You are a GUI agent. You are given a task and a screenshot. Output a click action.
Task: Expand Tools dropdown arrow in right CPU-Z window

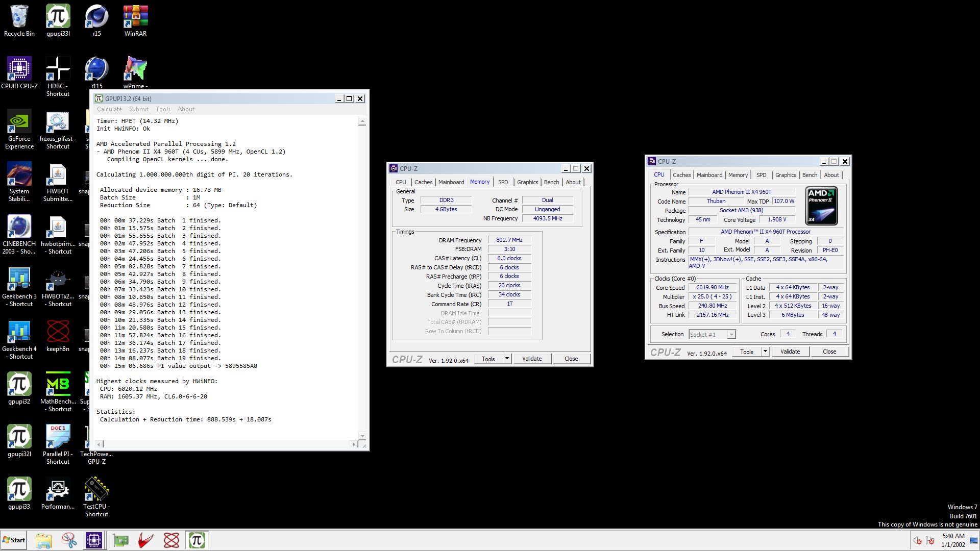765,352
